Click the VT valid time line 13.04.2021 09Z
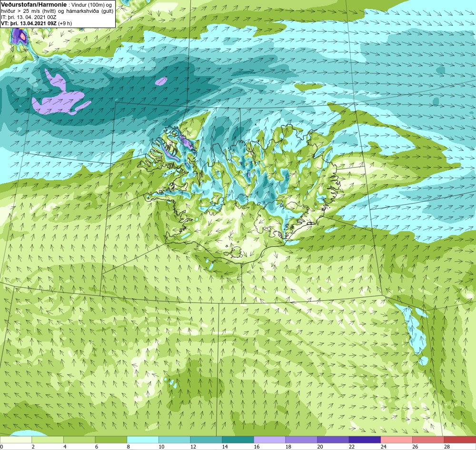The image size is (476, 450). click(x=37, y=23)
